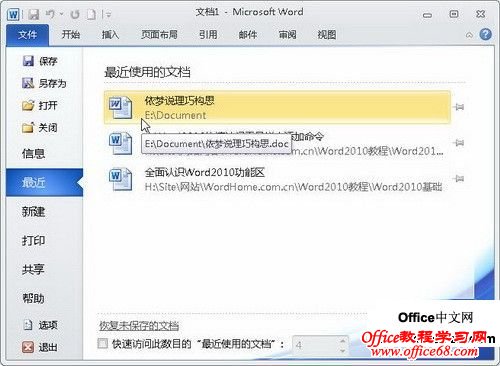Click 保存 (Save) in the backstage menu

40,61
